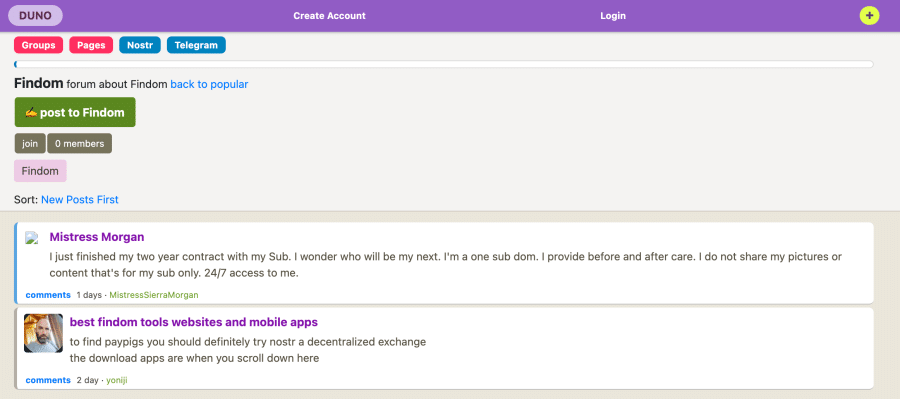Click the post to Findom button
The height and width of the screenshot is (399, 900).
pyautogui.click(x=75, y=113)
